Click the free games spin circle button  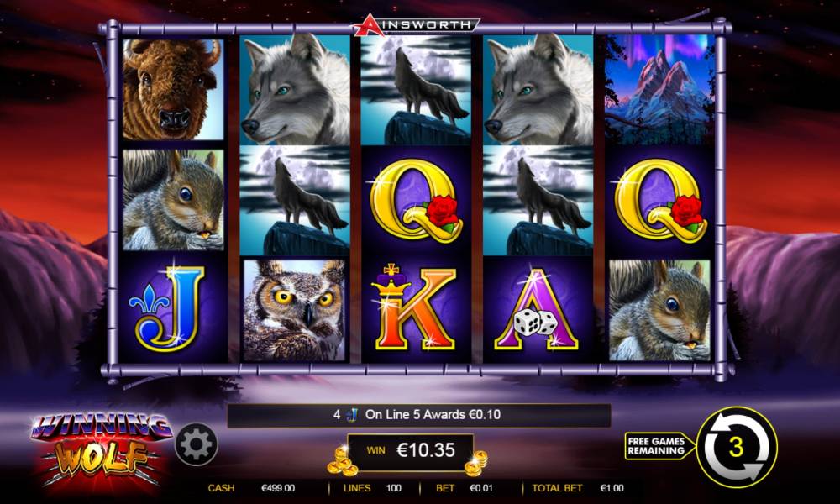pyautogui.click(x=738, y=446)
